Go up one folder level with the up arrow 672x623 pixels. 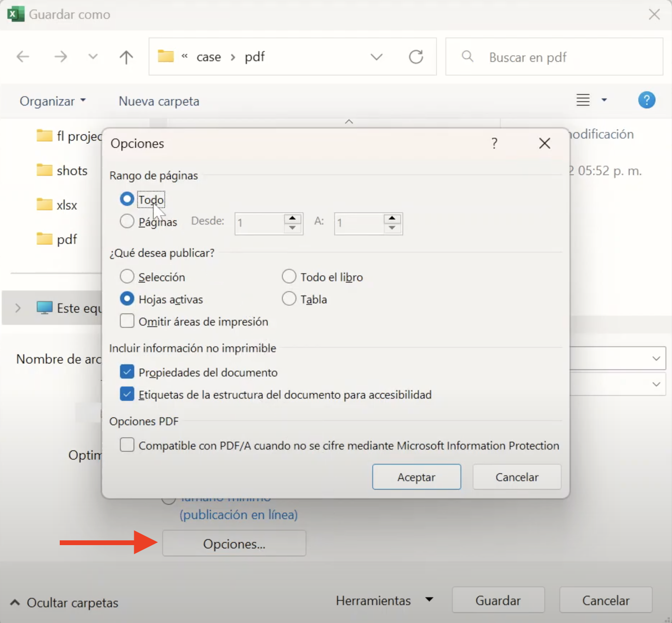[126, 56]
